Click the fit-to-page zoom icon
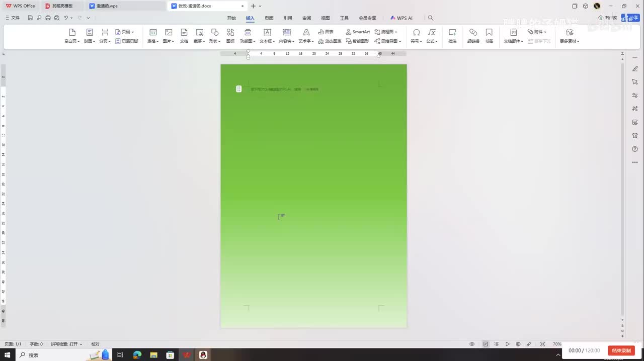 pyautogui.click(x=542, y=344)
